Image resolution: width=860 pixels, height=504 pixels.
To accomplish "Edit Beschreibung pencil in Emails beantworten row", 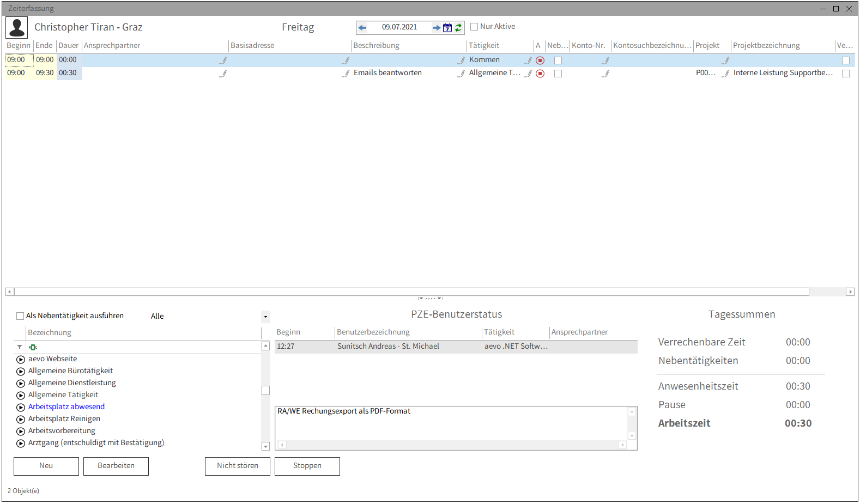I will (461, 74).
